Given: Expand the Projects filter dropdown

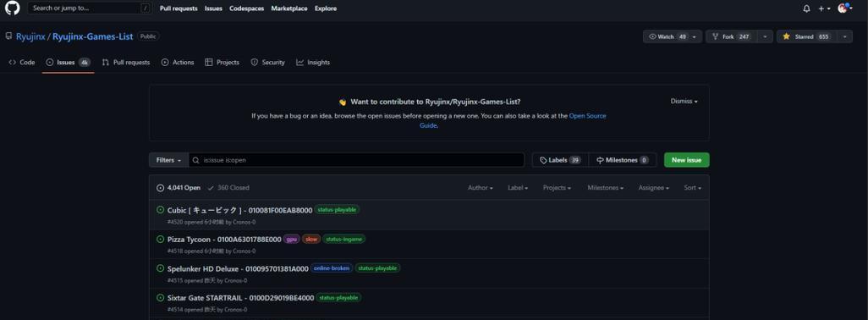Looking at the screenshot, I should coord(557,188).
